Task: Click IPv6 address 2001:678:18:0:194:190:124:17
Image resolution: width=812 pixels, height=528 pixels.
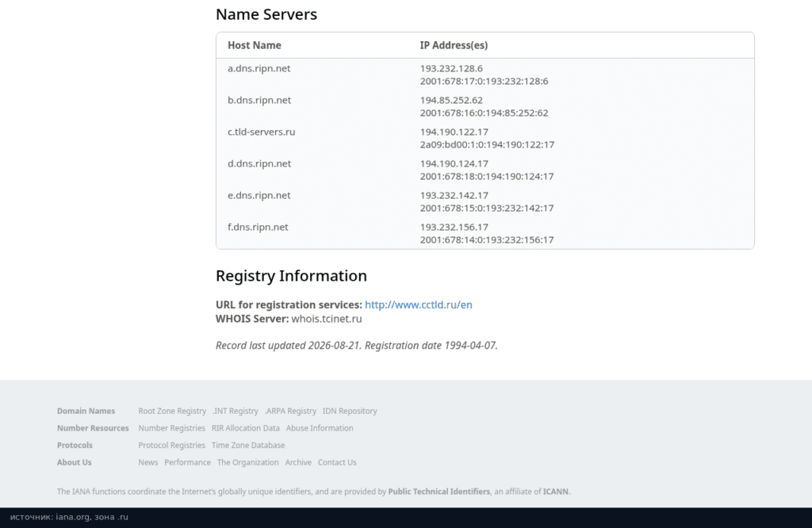Action: click(487, 177)
